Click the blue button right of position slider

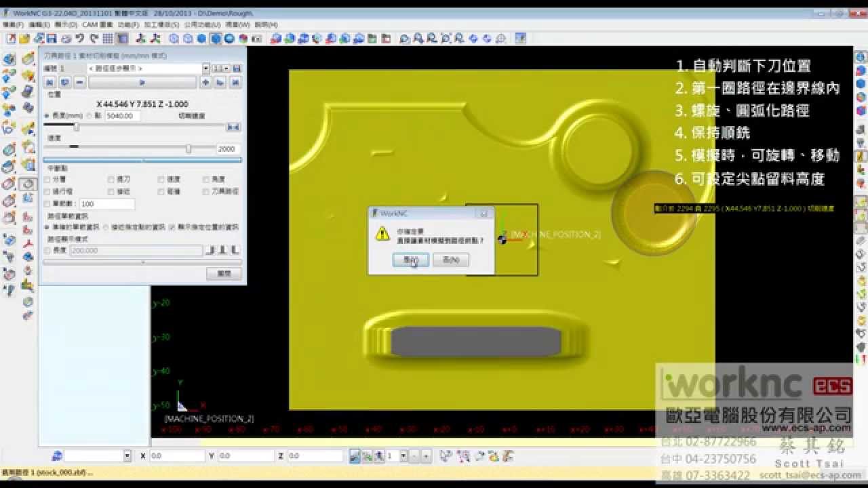(x=233, y=127)
